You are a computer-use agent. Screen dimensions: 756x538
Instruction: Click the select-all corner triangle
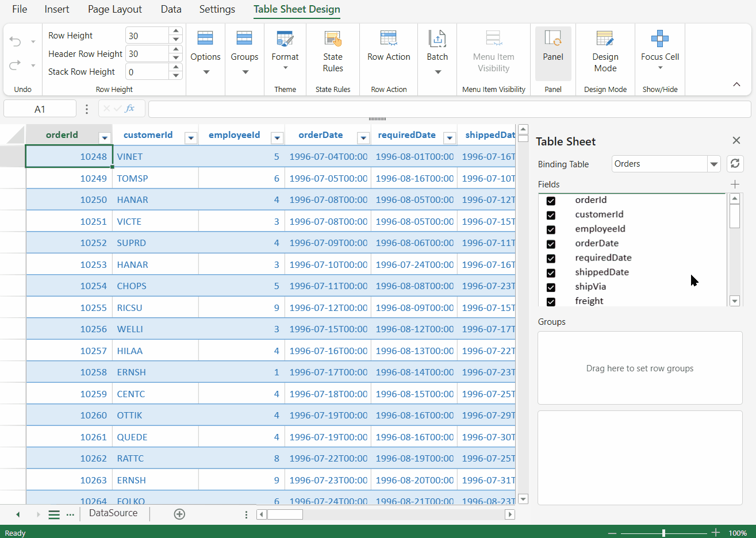[16, 134]
